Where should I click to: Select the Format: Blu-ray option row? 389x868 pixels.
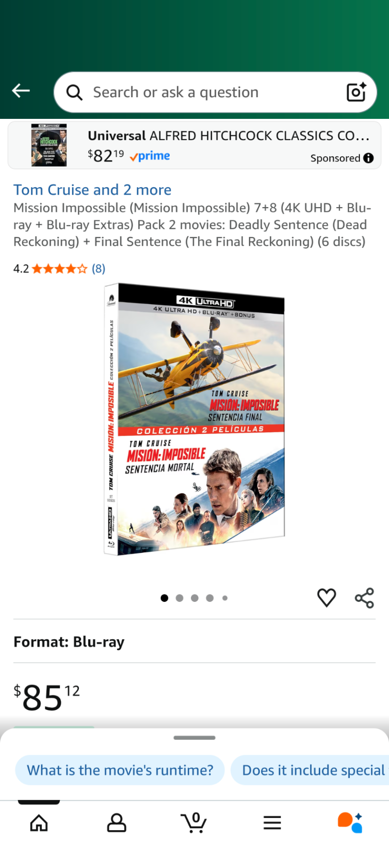194,642
